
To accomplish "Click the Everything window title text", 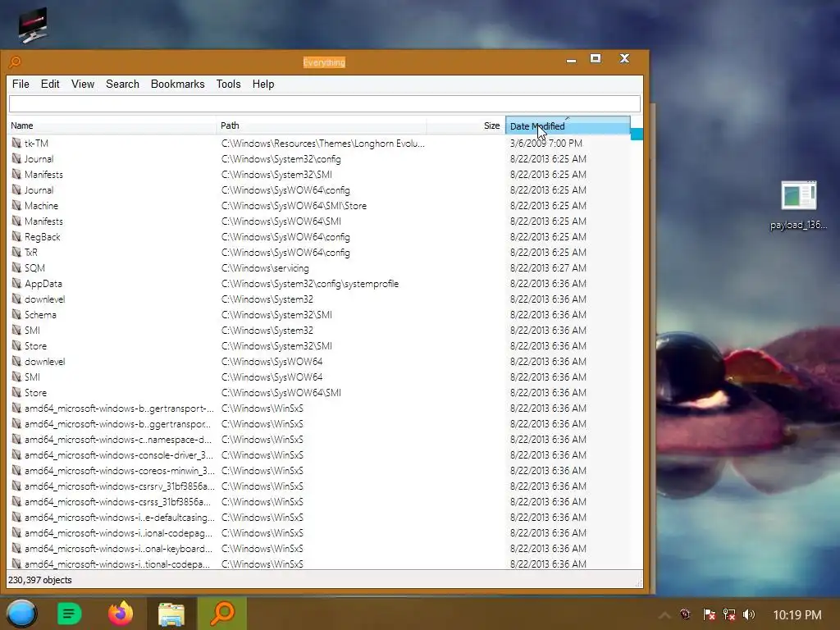I will click(x=324, y=62).
